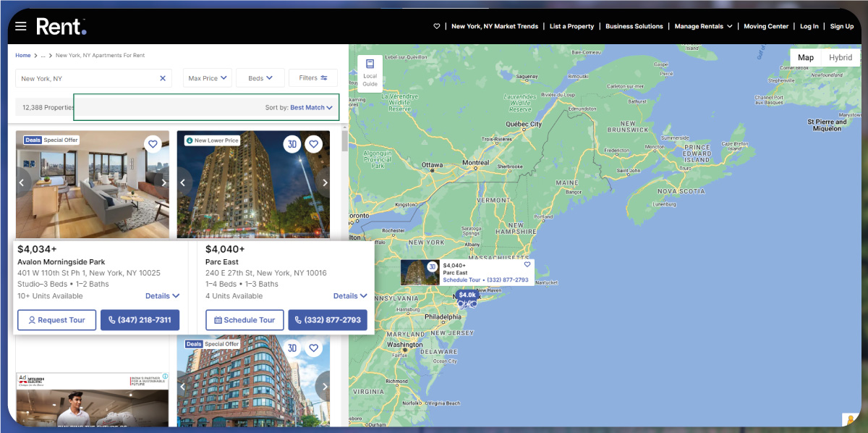Open the ad info icon on advertisement
Screen dimensions: 868x433
(165, 377)
